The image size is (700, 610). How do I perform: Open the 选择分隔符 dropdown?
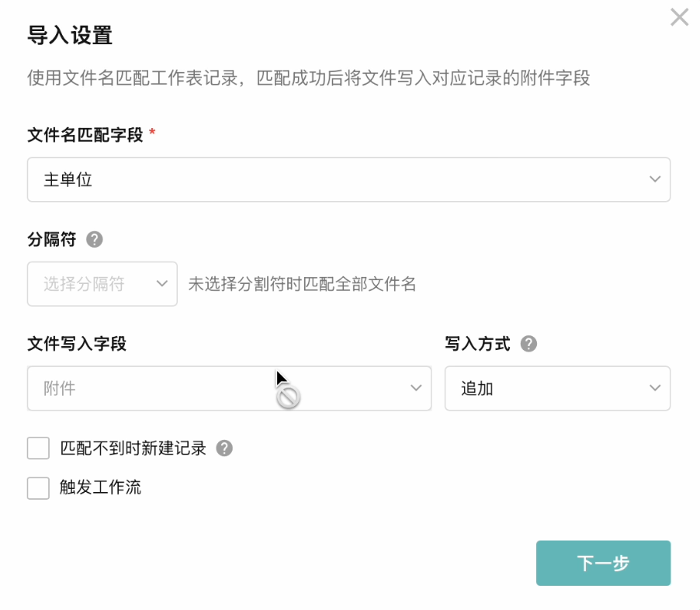point(102,283)
